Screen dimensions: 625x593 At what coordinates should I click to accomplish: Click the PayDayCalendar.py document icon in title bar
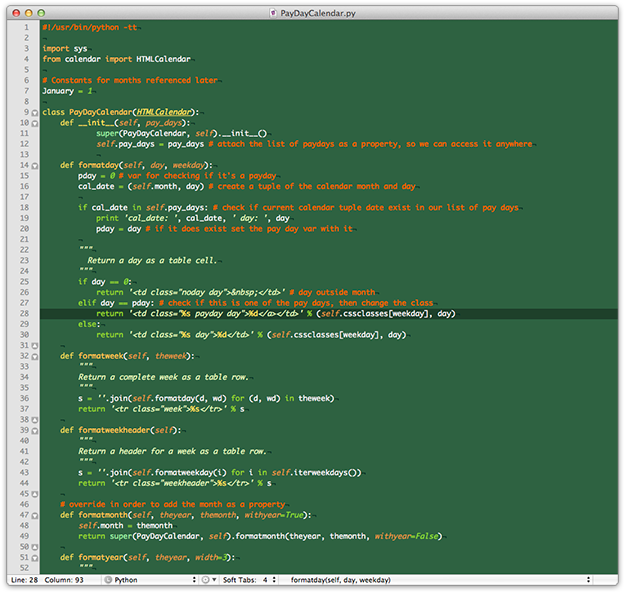273,13
